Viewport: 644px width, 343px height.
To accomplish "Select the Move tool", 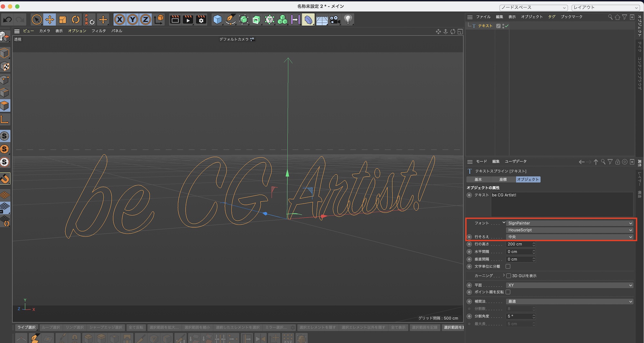I will [50, 20].
